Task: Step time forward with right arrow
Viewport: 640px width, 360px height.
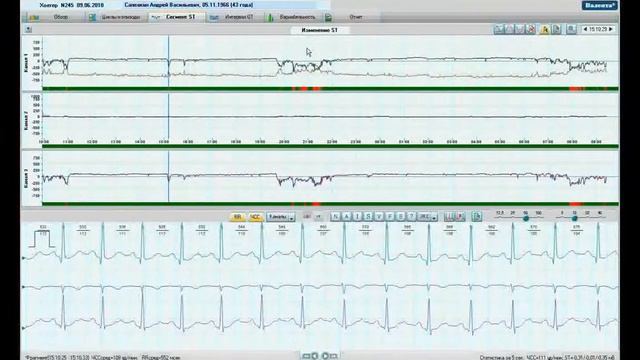Action: (x=611, y=29)
